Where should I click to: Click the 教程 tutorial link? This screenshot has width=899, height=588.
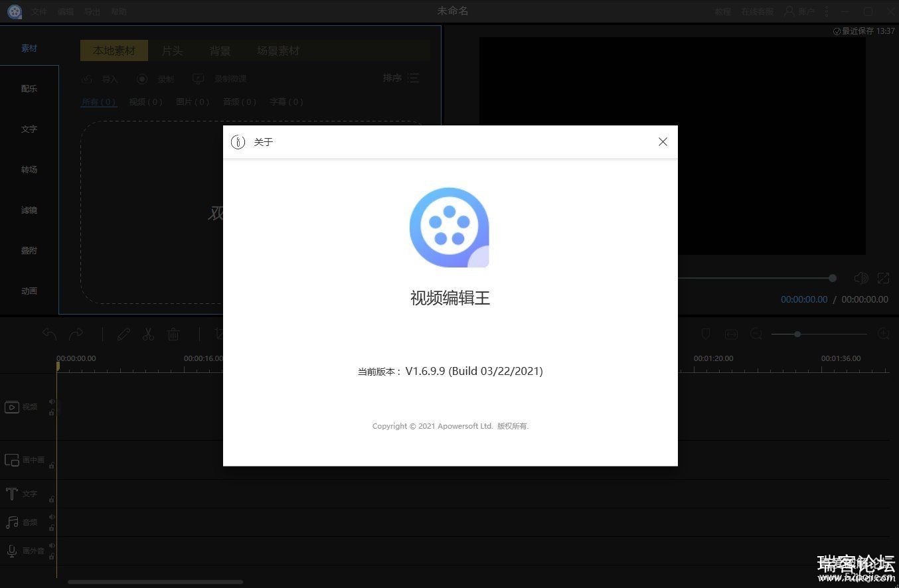[723, 11]
